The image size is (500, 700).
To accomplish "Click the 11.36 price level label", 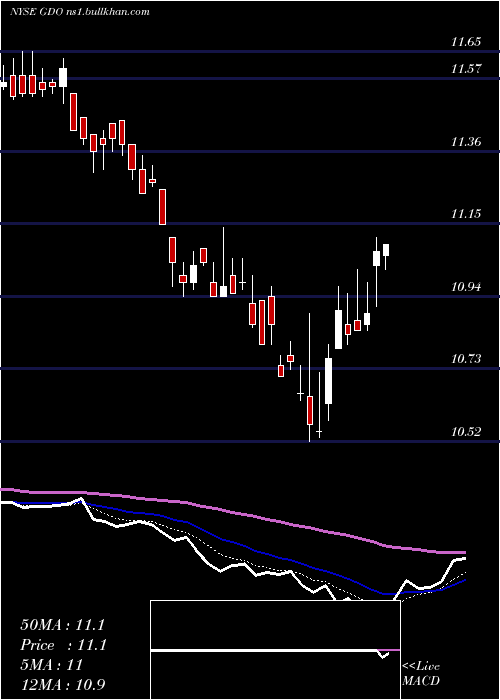I will [x=466, y=142].
